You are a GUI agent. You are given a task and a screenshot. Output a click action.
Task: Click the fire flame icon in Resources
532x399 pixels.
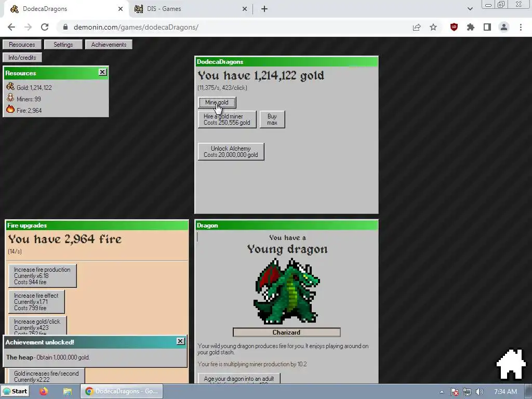point(10,109)
